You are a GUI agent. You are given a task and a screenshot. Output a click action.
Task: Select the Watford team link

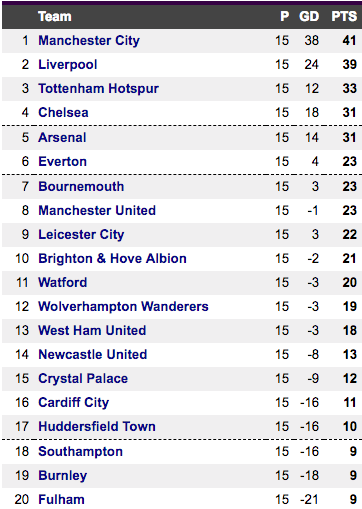click(x=63, y=283)
